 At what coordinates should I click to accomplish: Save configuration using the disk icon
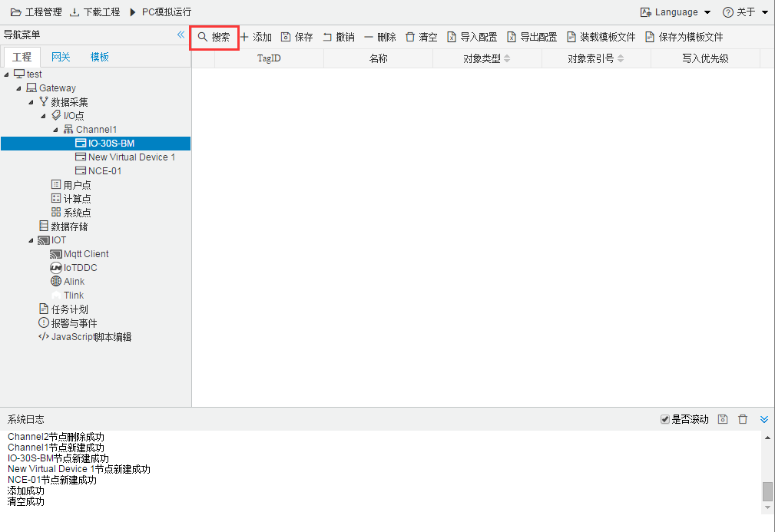pos(286,37)
